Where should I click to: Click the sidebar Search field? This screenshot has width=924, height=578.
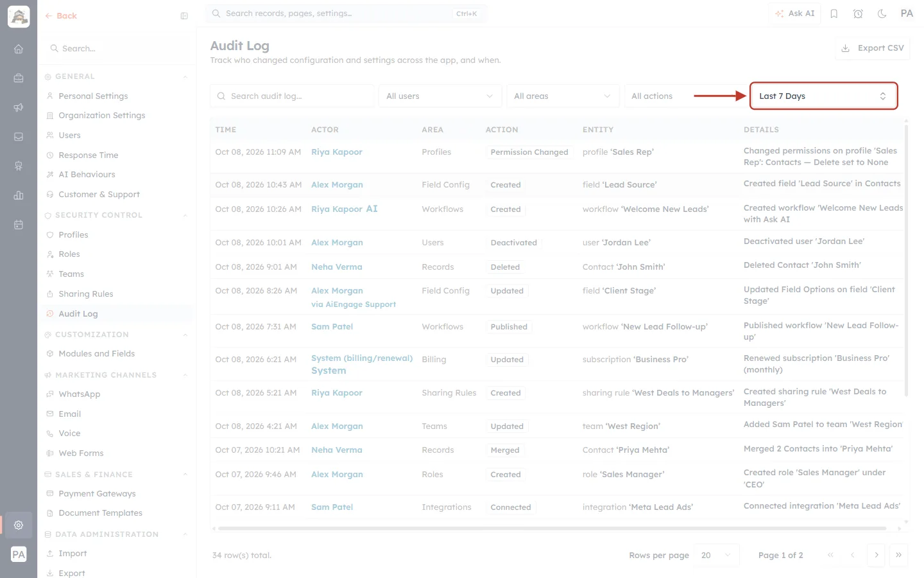coord(117,49)
